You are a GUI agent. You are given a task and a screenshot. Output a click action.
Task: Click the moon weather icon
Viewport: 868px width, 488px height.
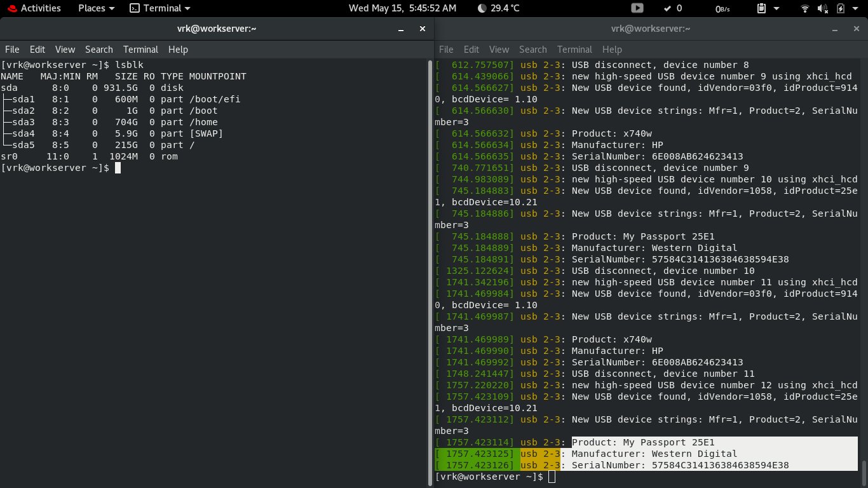click(482, 8)
